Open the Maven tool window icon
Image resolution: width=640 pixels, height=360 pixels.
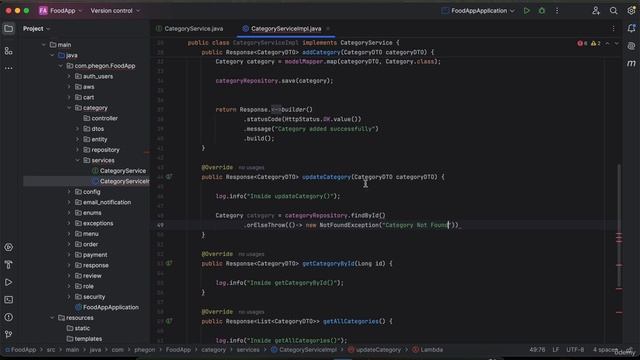coord(631,64)
